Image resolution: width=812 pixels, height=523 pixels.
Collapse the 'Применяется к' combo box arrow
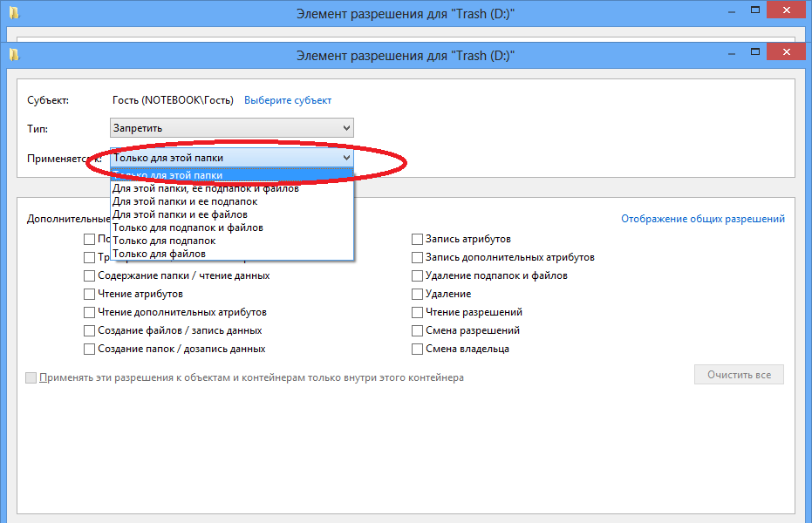pyautogui.click(x=346, y=158)
